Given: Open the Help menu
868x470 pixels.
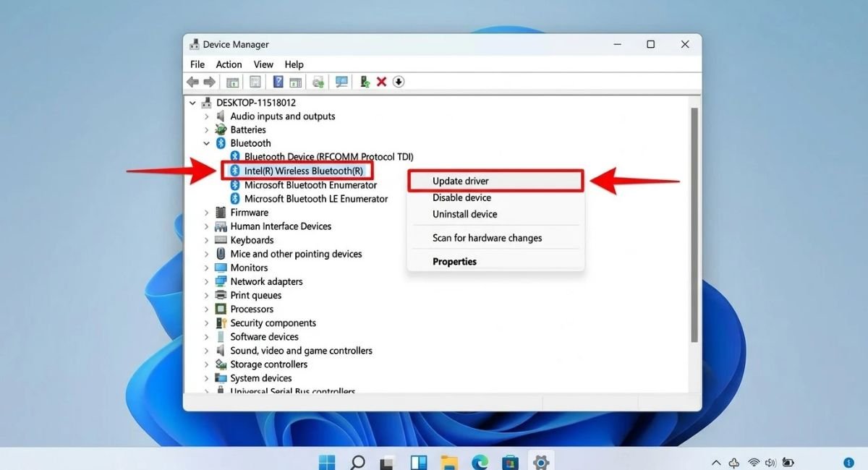Looking at the screenshot, I should (294, 64).
